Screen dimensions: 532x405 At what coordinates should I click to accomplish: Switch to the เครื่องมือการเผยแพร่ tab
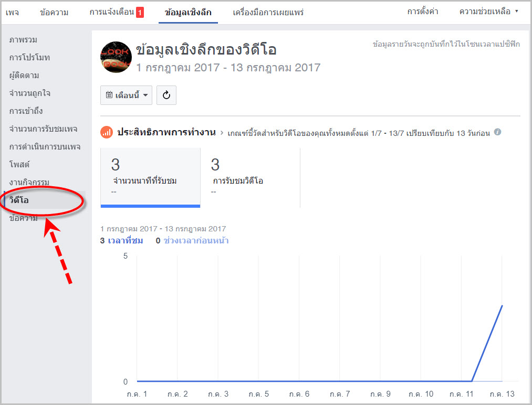[268, 13]
